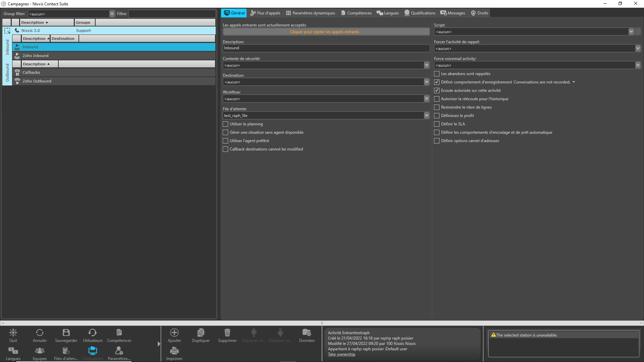Image resolution: width=644 pixels, height=362 pixels.
Task: Click the Equipes icon
Action: point(40,352)
